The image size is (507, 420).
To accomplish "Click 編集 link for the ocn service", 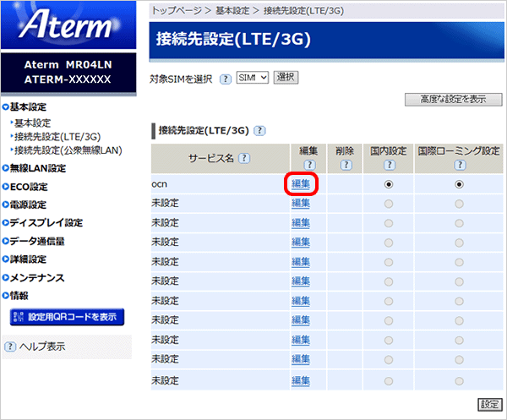I will coord(301,184).
